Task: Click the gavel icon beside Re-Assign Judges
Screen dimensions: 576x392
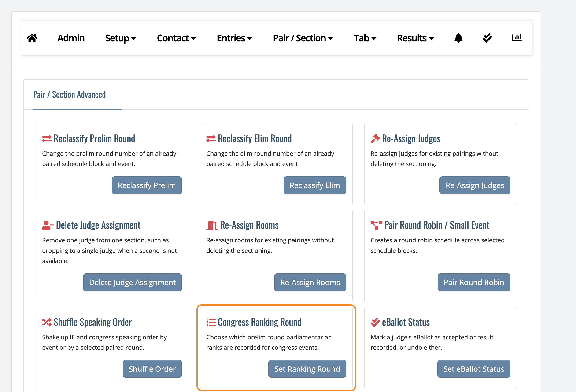Action: [x=375, y=139]
